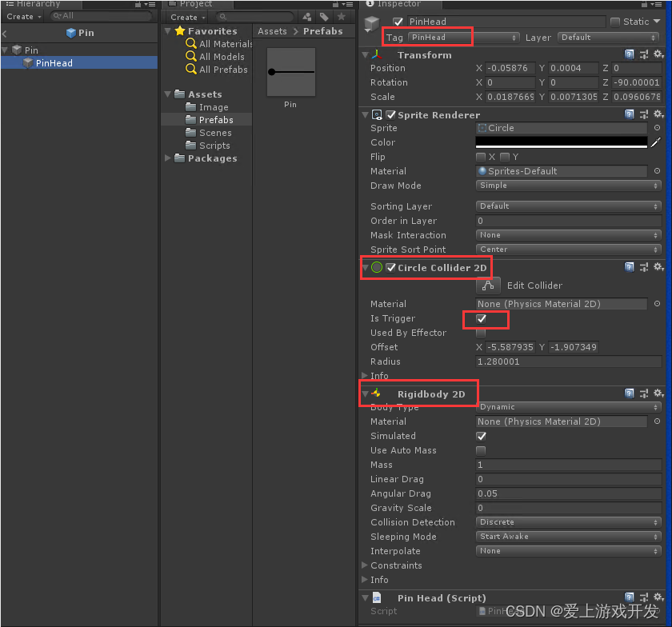Open the Sprite Renderer color swatch
The width and height of the screenshot is (672, 627).
pyautogui.click(x=562, y=142)
